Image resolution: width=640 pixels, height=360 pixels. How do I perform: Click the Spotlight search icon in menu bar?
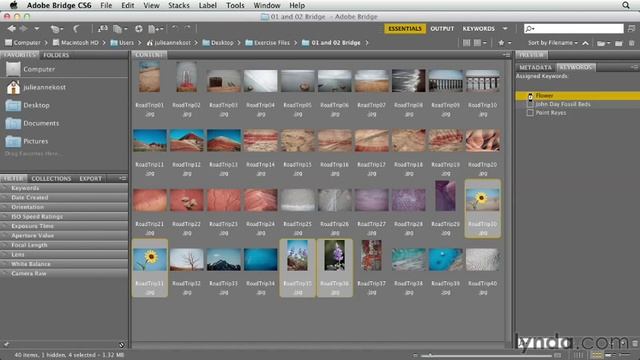click(626, 5)
